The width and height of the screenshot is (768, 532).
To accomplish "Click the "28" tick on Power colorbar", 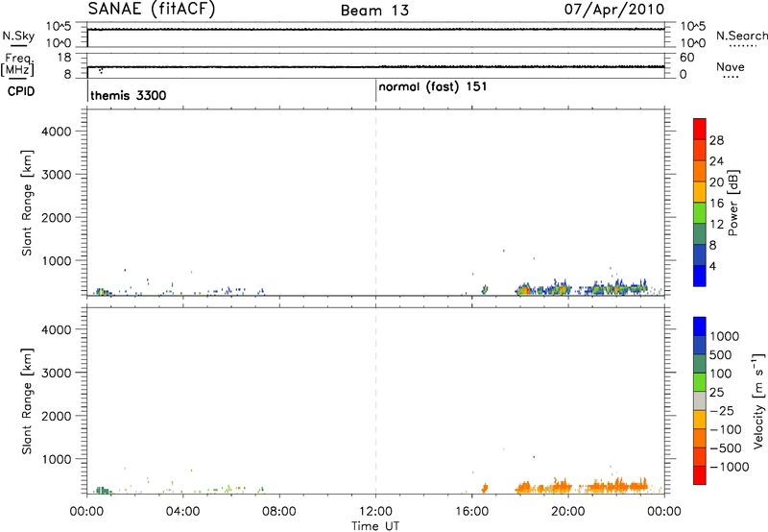I will coord(716,140).
